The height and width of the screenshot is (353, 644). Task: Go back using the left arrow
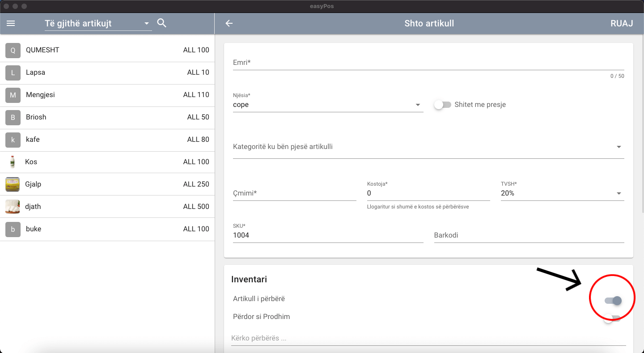[x=229, y=23]
